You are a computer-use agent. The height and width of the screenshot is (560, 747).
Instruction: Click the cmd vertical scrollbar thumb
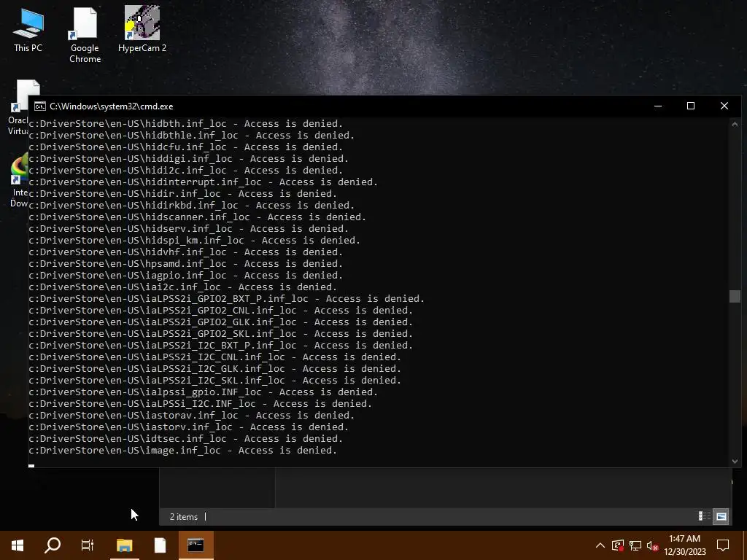point(735,296)
